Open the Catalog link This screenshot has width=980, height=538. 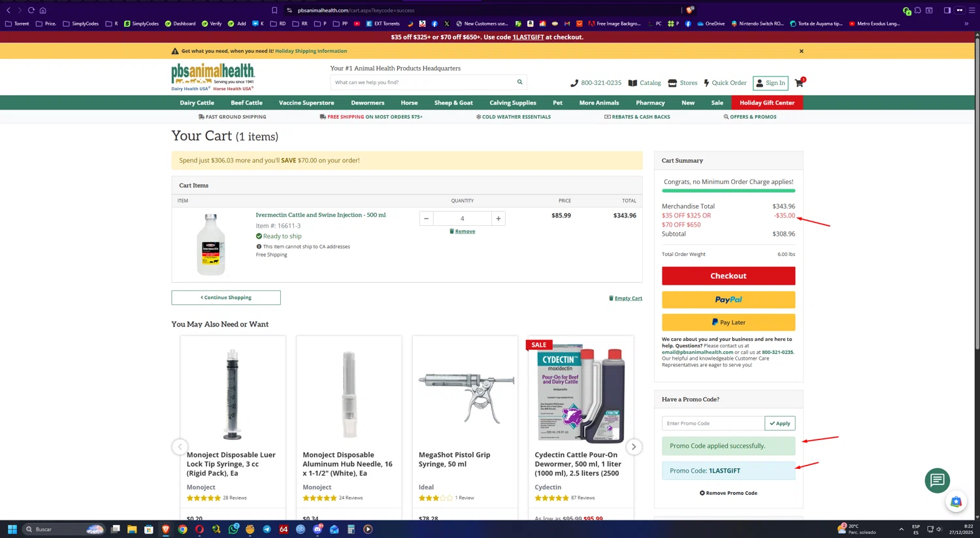point(644,83)
